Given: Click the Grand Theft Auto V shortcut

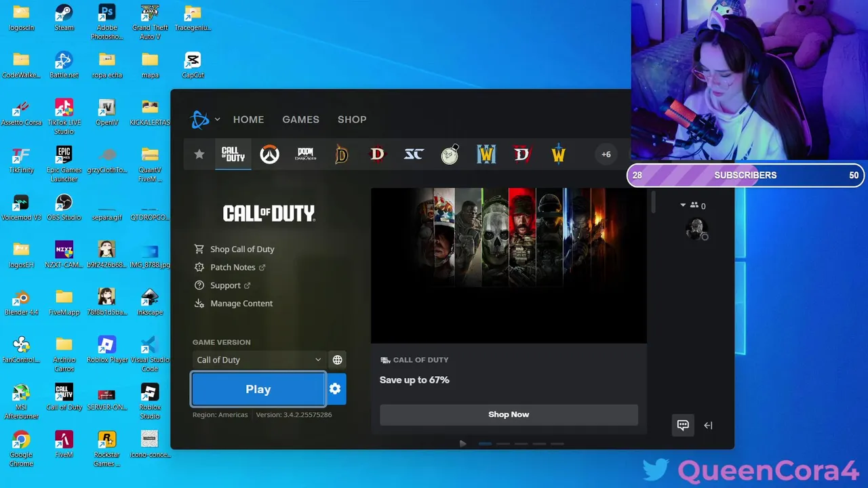Looking at the screenshot, I should point(150,22).
